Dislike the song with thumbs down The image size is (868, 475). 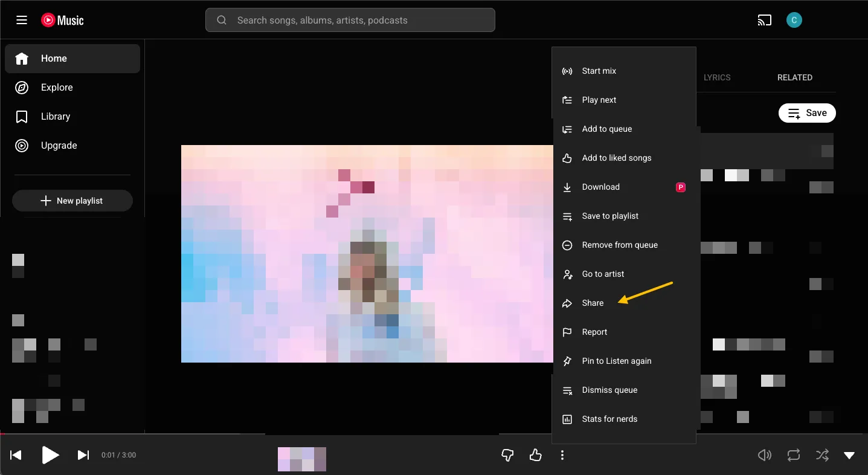tap(507, 455)
